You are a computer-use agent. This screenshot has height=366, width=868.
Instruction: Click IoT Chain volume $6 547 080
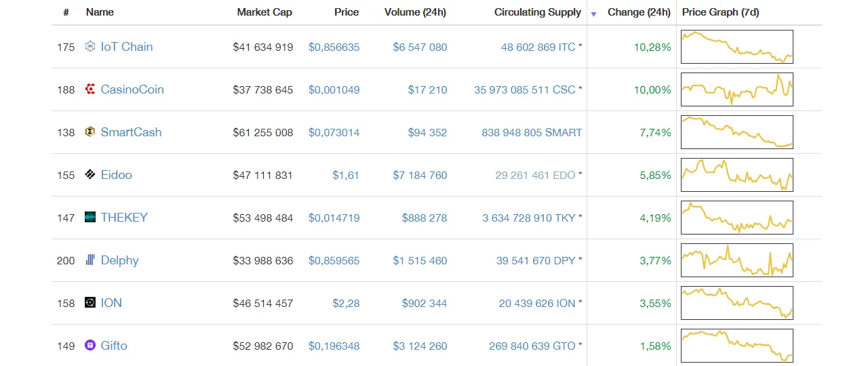[420, 47]
